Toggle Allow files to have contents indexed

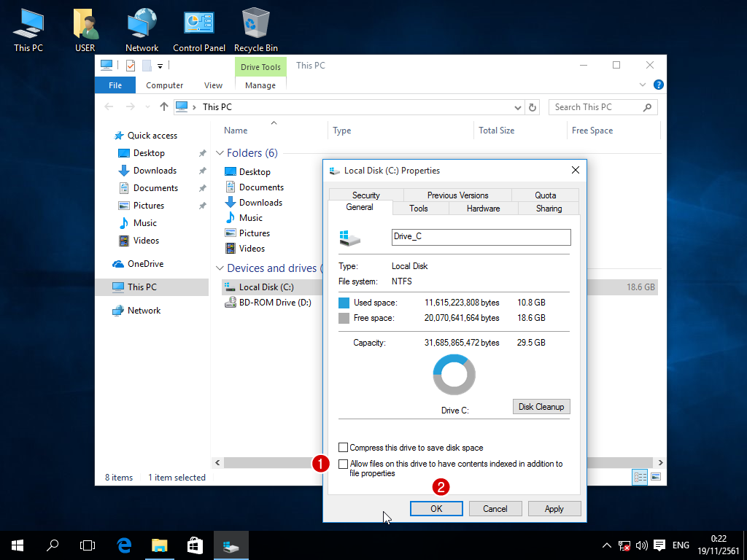[343, 464]
